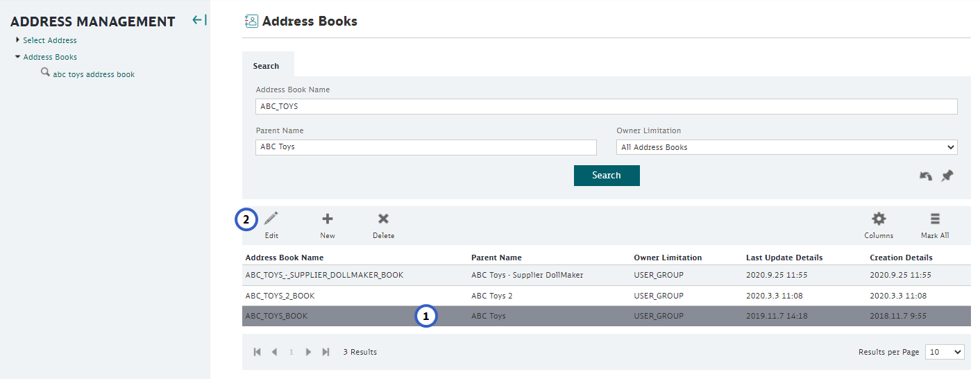Screen dimensions: 980x379
Task: Click the Edit pencil icon
Action: (x=271, y=219)
